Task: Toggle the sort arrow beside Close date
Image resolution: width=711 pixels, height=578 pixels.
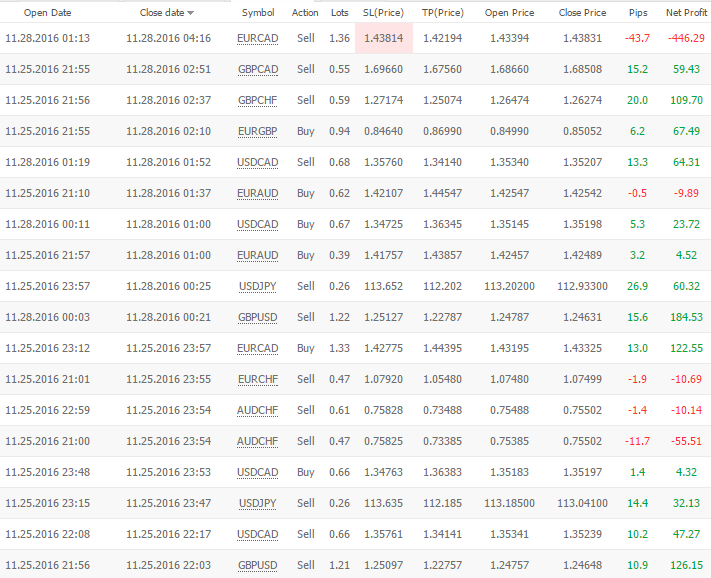Action: point(190,13)
